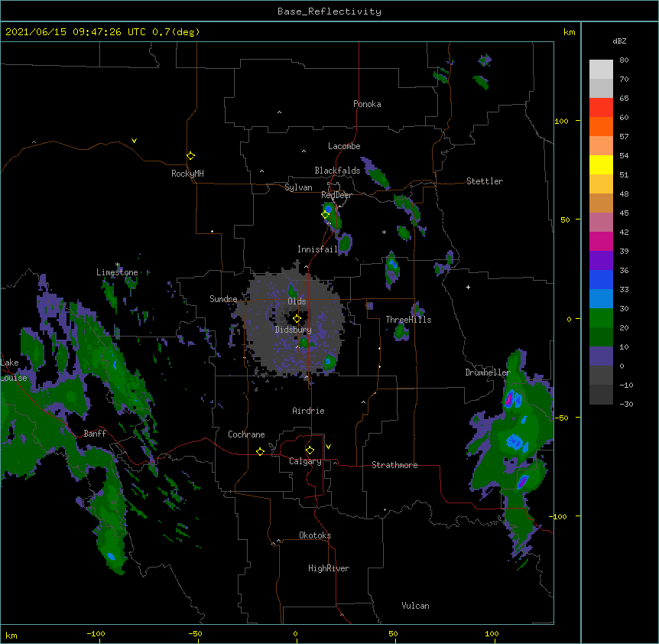Click the Stettler city label
Viewport: 659px width, 644px height.
tap(485, 181)
